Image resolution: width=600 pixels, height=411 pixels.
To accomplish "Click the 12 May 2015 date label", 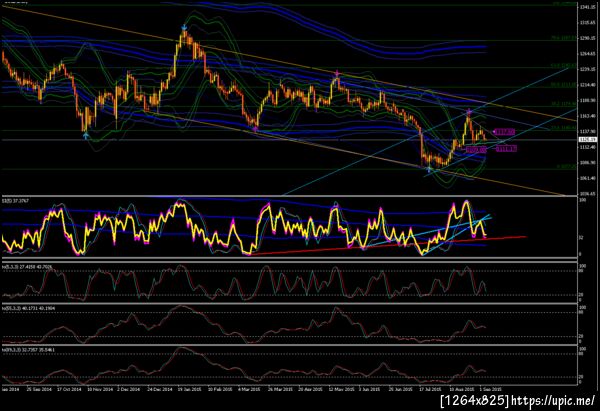I will click(341, 389).
